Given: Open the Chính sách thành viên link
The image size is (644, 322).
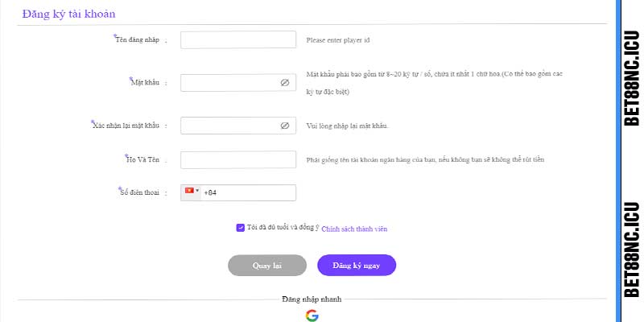Looking at the screenshot, I should coord(354,229).
